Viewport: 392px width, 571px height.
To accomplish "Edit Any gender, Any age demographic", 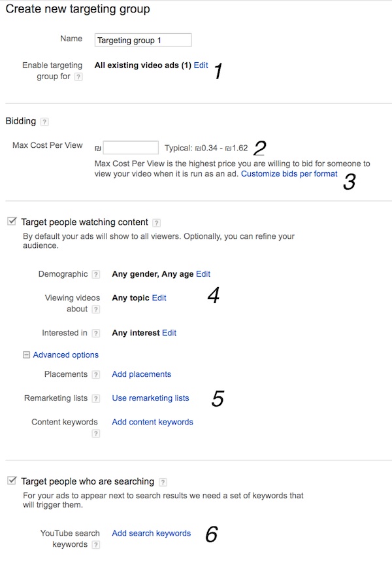I will pos(203,274).
